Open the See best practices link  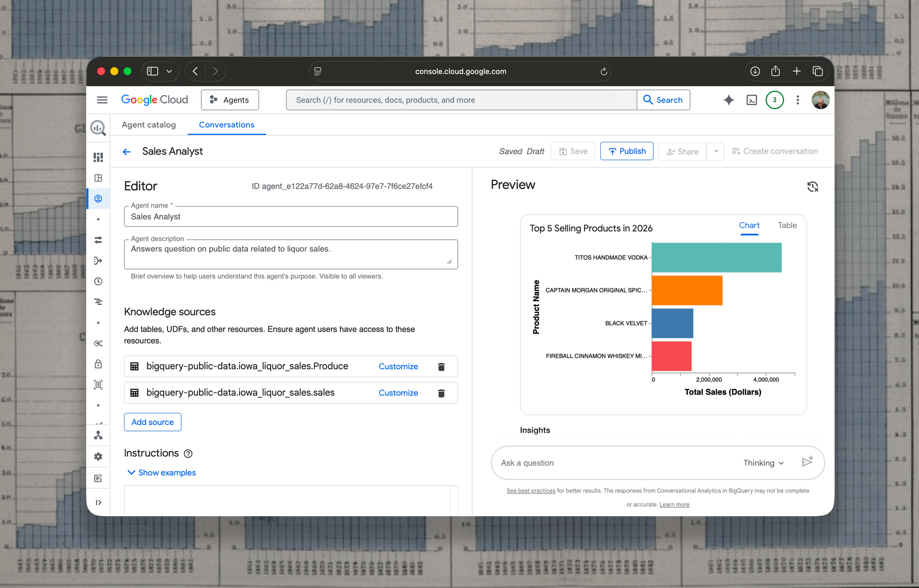click(x=531, y=491)
